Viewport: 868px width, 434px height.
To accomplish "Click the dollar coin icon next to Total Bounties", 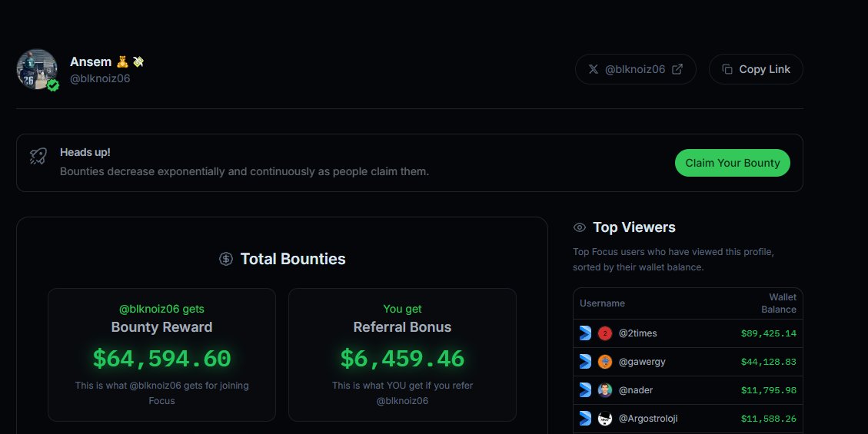I will click(226, 259).
